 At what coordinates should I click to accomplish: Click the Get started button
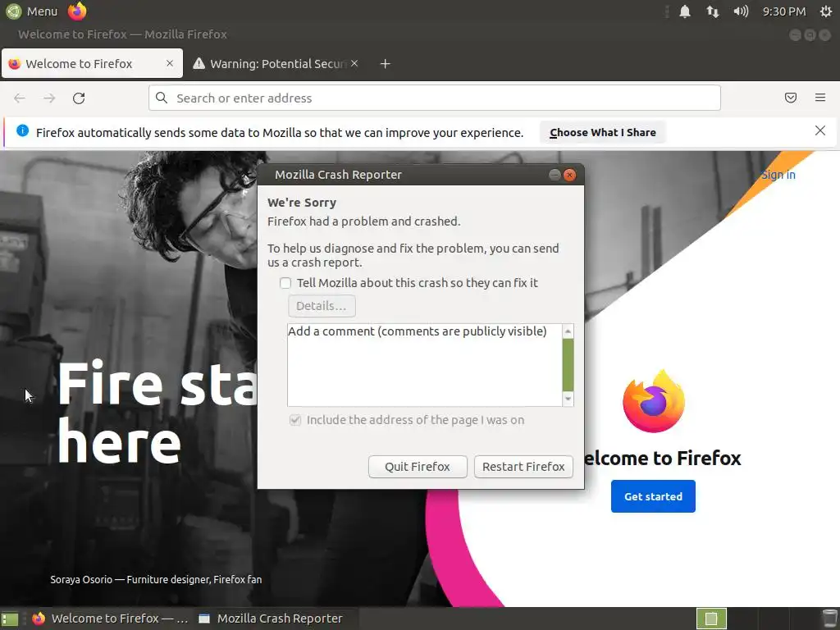tap(653, 496)
